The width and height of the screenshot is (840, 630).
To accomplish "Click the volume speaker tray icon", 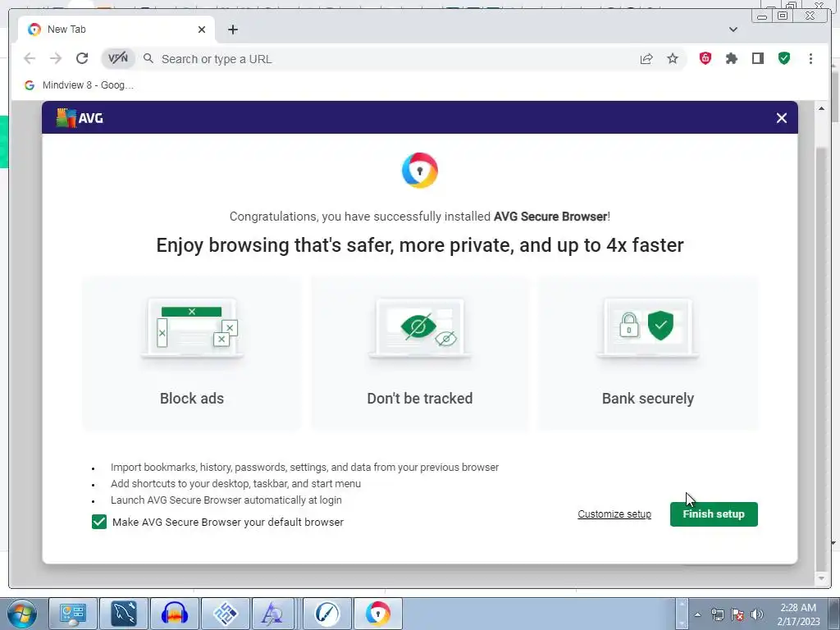I will [757, 614].
